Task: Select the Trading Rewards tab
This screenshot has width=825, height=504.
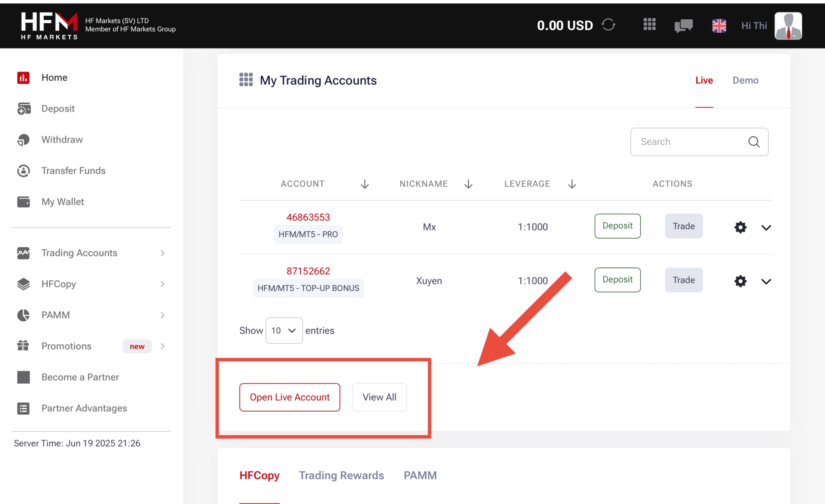Action: point(341,475)
